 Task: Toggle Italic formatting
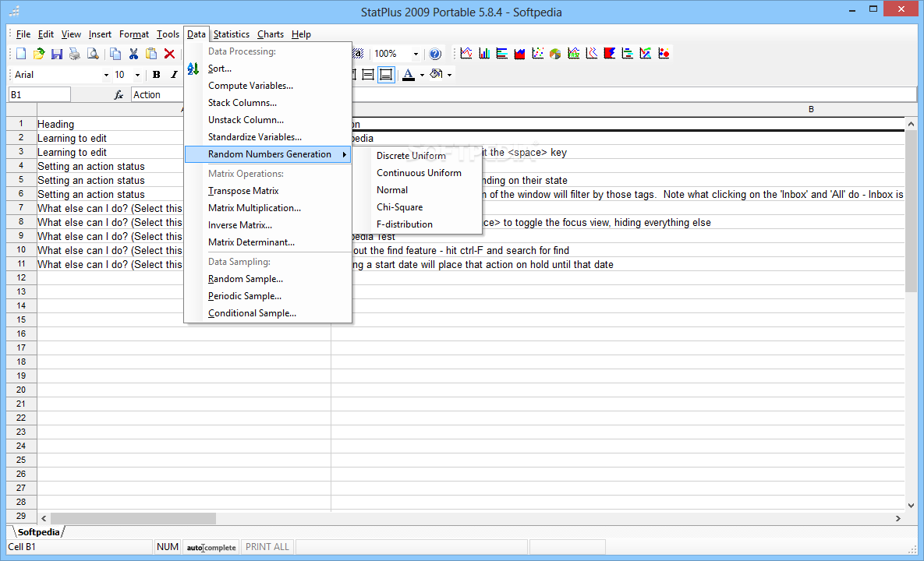click(174, 75)
